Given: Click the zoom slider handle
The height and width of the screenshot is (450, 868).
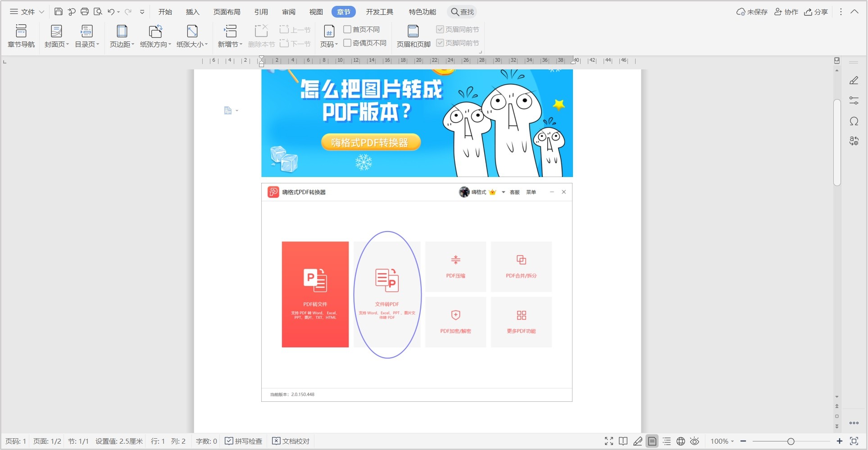Looking at the screenshot, I should point(791,441).
